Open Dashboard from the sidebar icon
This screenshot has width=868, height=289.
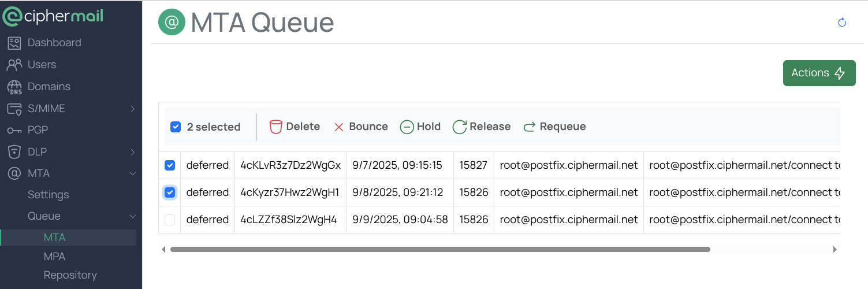tap(14, 43)
